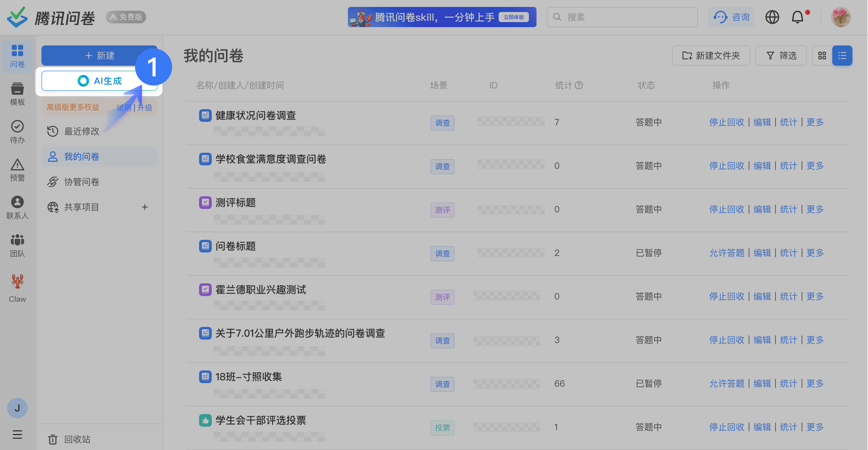Open the 待办 to-do section
The image size is (868, 450).
point(17,132)
